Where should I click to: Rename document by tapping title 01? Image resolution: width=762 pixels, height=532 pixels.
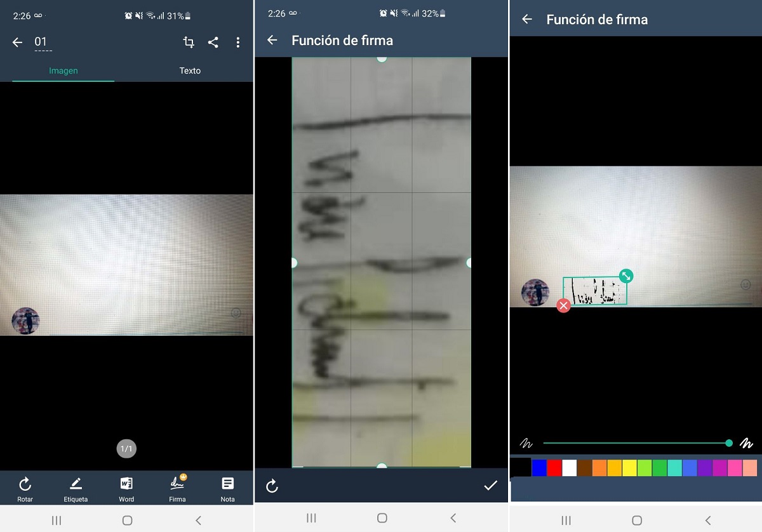tap(42, 43)
